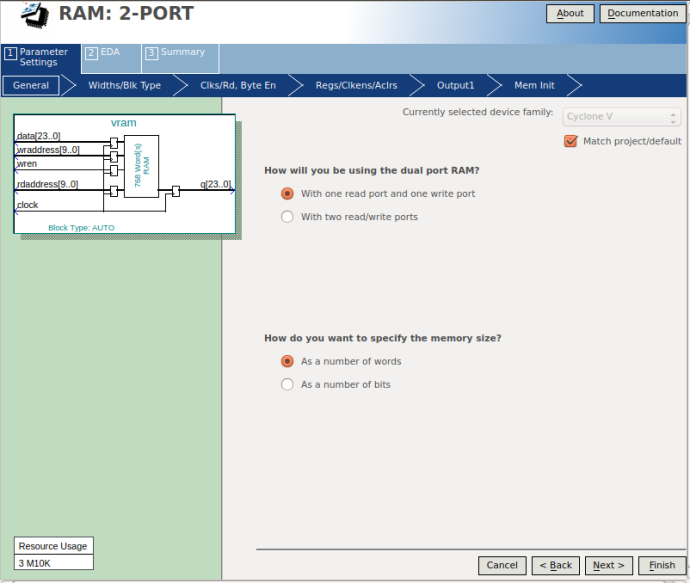Go to Widths/Blk Type page
This screenshot has width=690, height=583.
(125, 85)
